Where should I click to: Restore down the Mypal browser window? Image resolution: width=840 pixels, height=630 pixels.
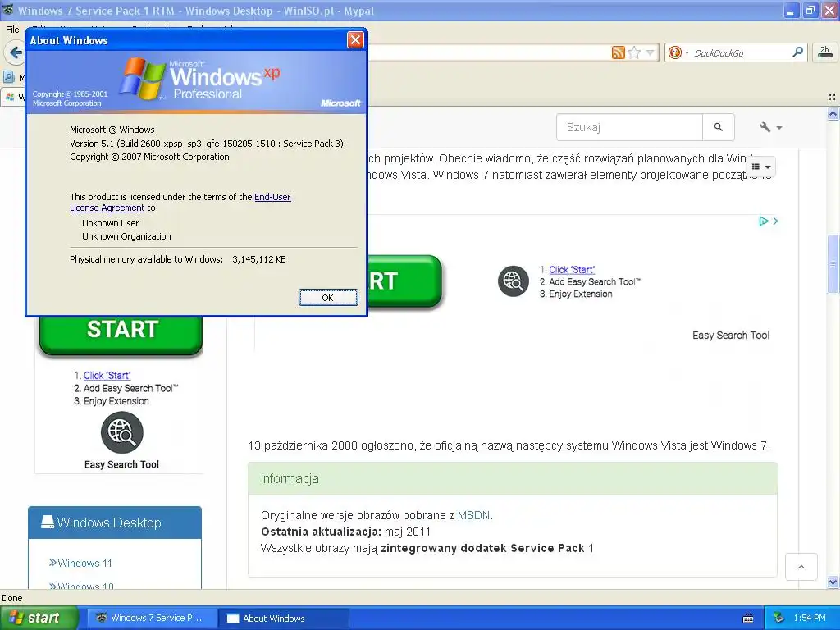pyautogui.click(x=810, y=10)
